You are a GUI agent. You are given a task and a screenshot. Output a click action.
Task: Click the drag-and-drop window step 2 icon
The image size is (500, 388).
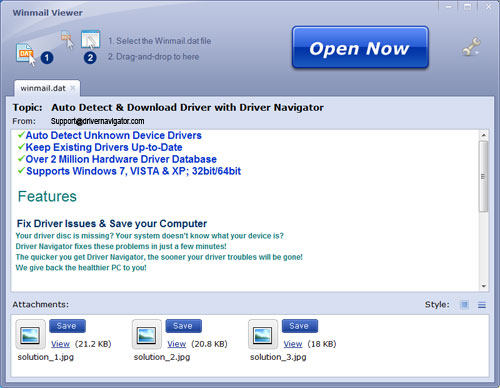[90, 40]
